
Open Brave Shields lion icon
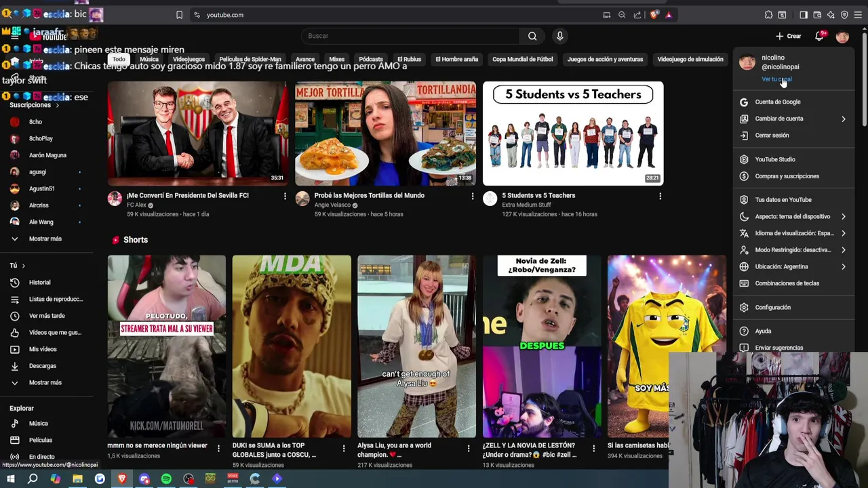point(654,15)
